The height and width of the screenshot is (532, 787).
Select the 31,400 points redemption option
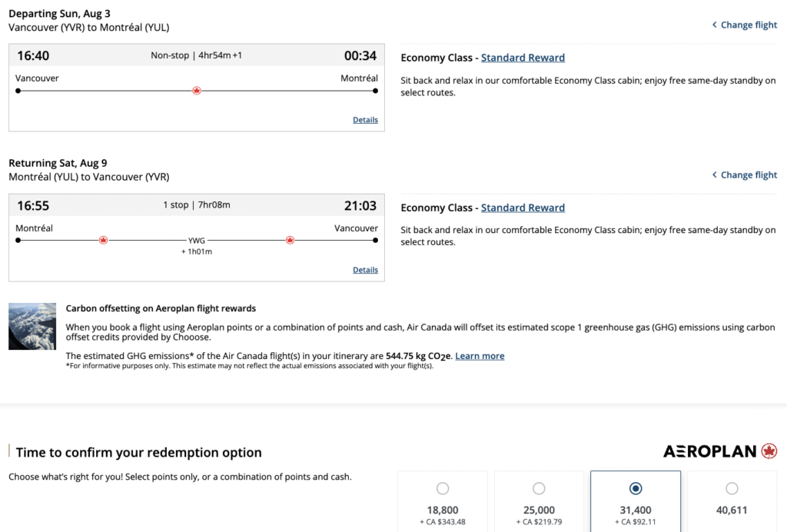(635, 488)
